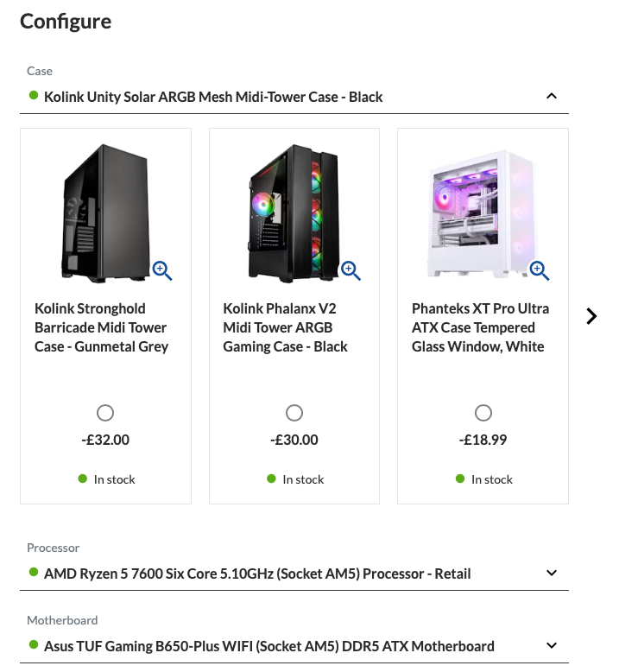The width and height of the screenshot is (619, 672).
Task: Expand the Motherboard dropdown chevron
Action: (x=552, y=645)
